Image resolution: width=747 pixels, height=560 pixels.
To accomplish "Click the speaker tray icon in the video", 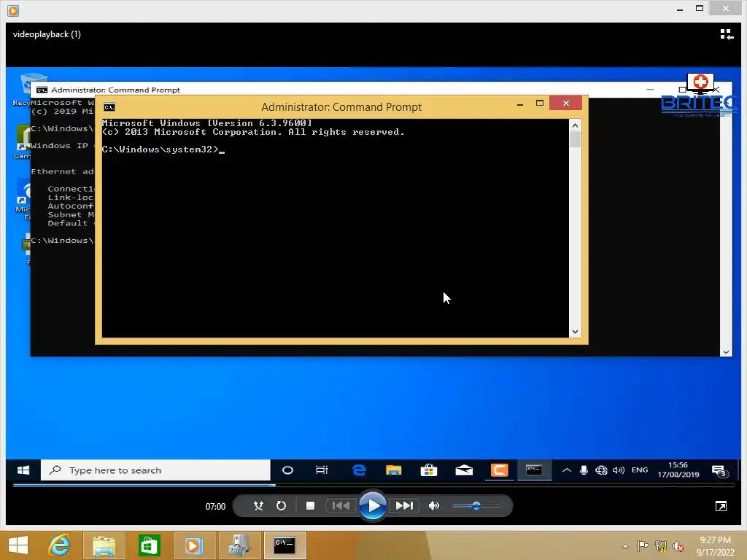I will point(619,470).
